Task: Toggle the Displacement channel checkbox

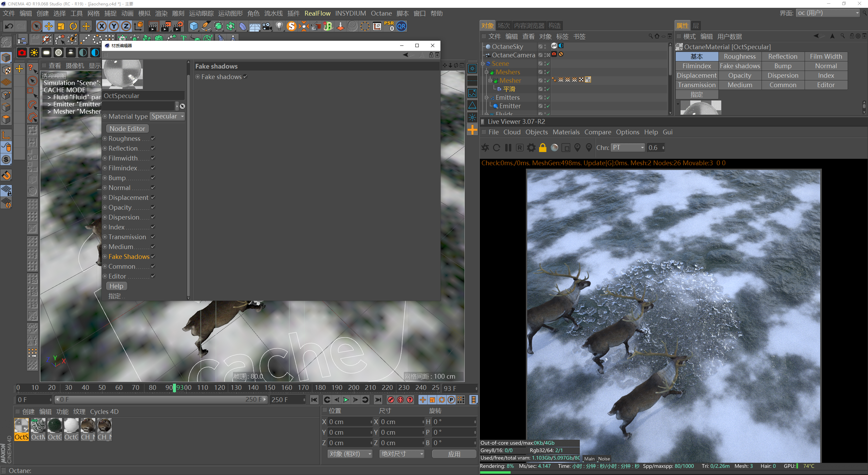Action: (x=153, y=197)
